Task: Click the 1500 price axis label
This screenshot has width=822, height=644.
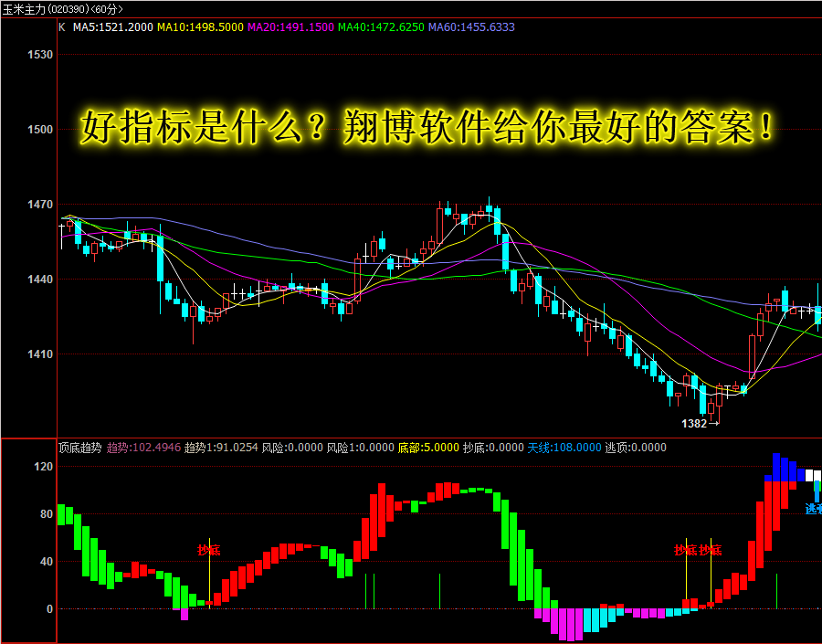Action: point(40,130)
